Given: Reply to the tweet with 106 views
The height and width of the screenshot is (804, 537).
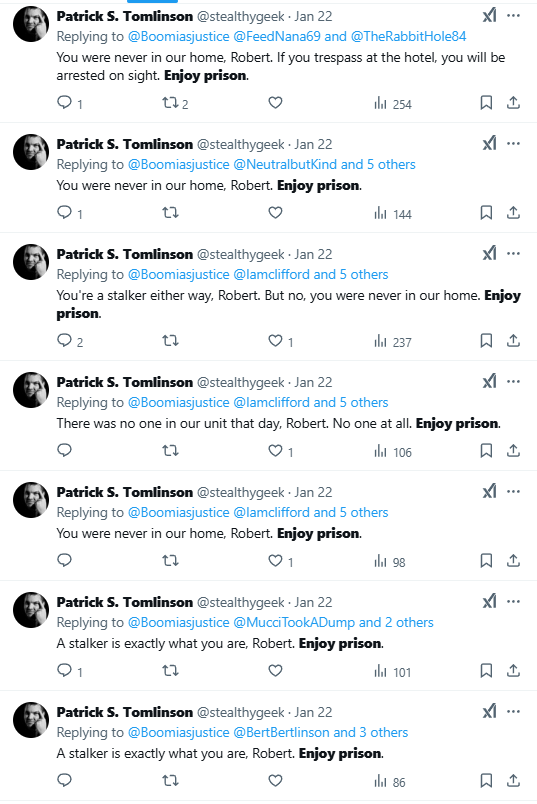Looking at the screenshot, I should [x=64, y=451].
